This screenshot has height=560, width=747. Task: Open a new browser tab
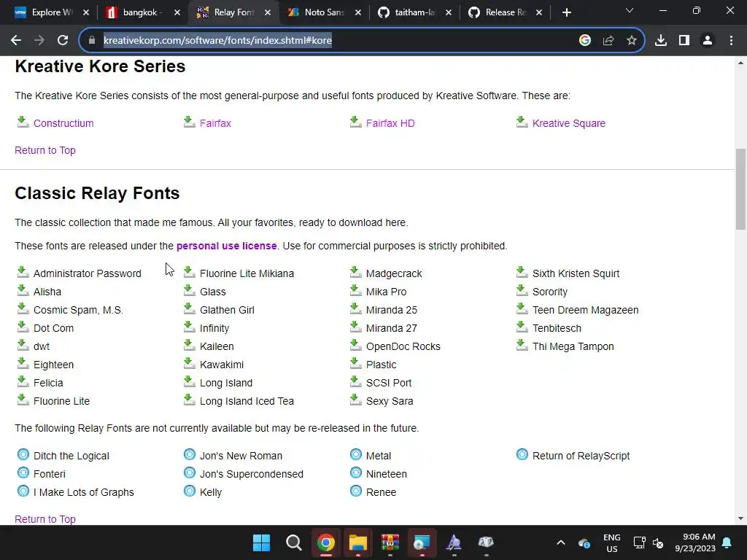(566, 13)
